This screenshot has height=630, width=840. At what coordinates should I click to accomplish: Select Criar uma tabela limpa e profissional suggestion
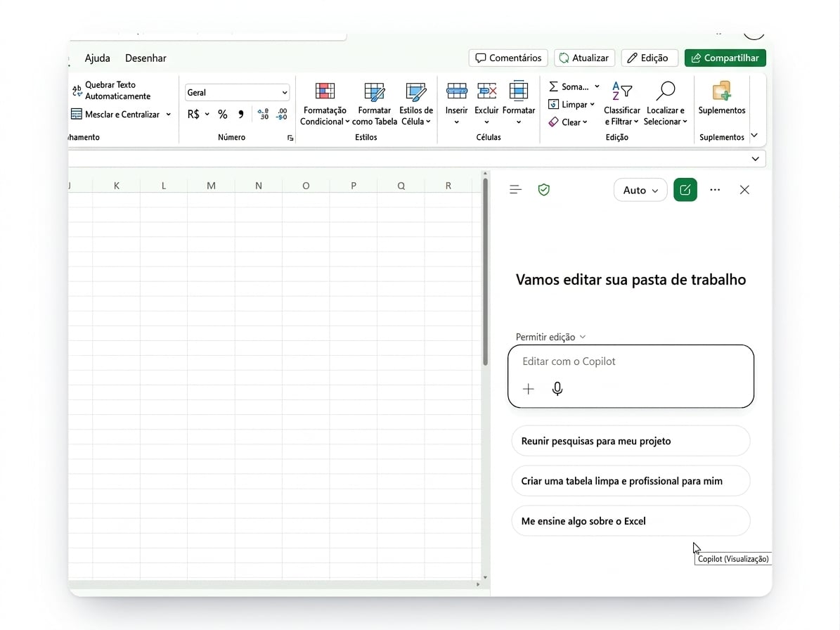coord(631,481)
